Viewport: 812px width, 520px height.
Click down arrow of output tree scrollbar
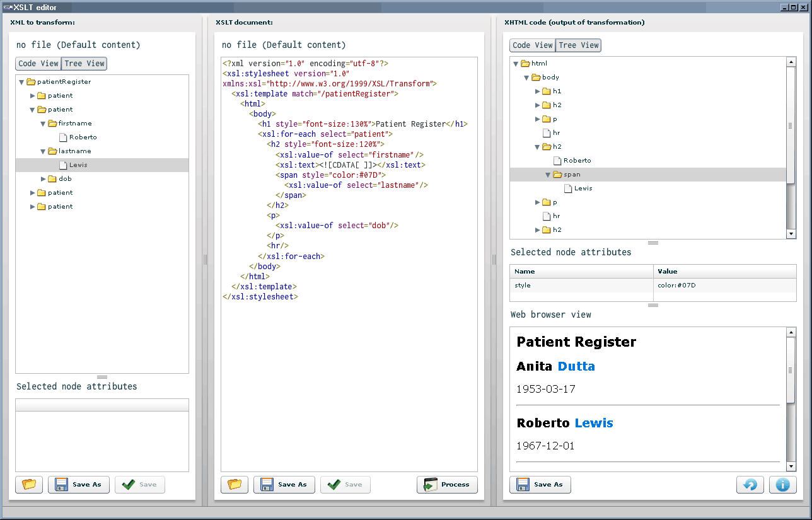pos(791,234)
